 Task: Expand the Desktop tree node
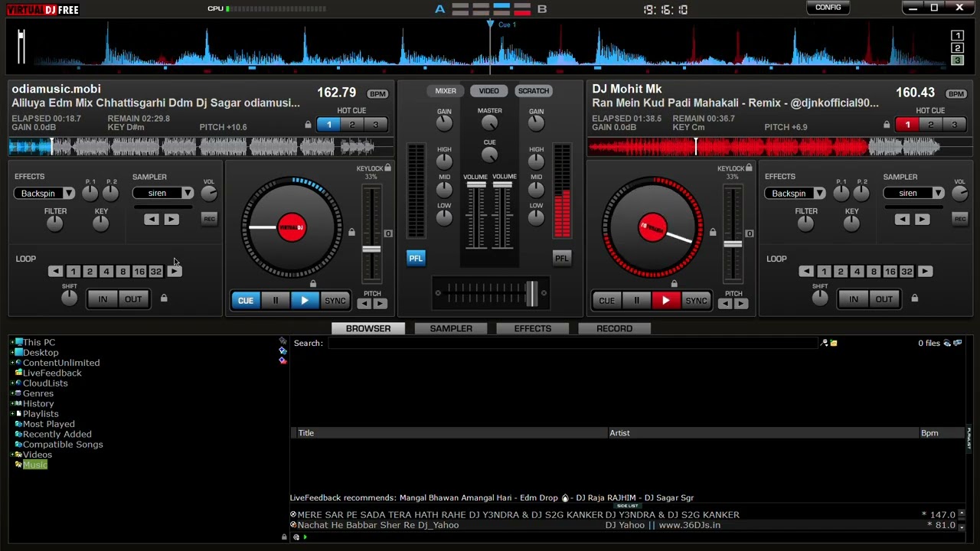13,353
